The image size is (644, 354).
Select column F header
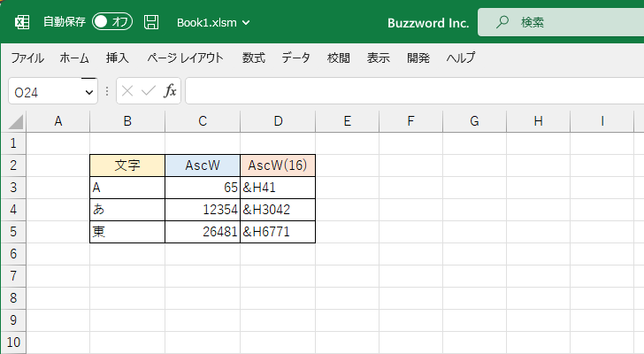pyautogui.click(x=410, y=121)
